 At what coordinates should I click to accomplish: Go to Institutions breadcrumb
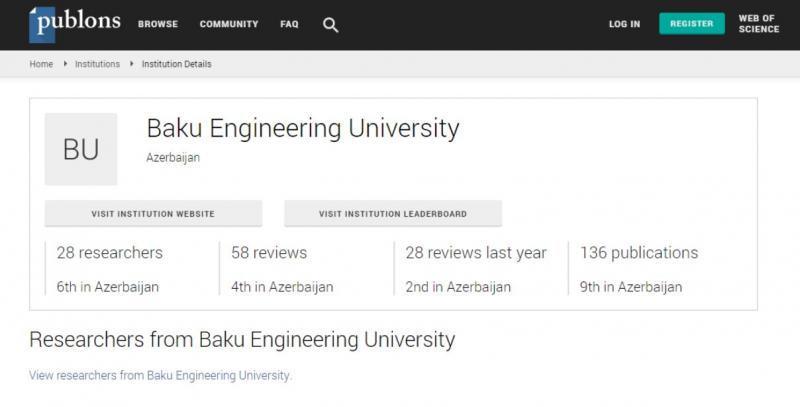(97, 64)
